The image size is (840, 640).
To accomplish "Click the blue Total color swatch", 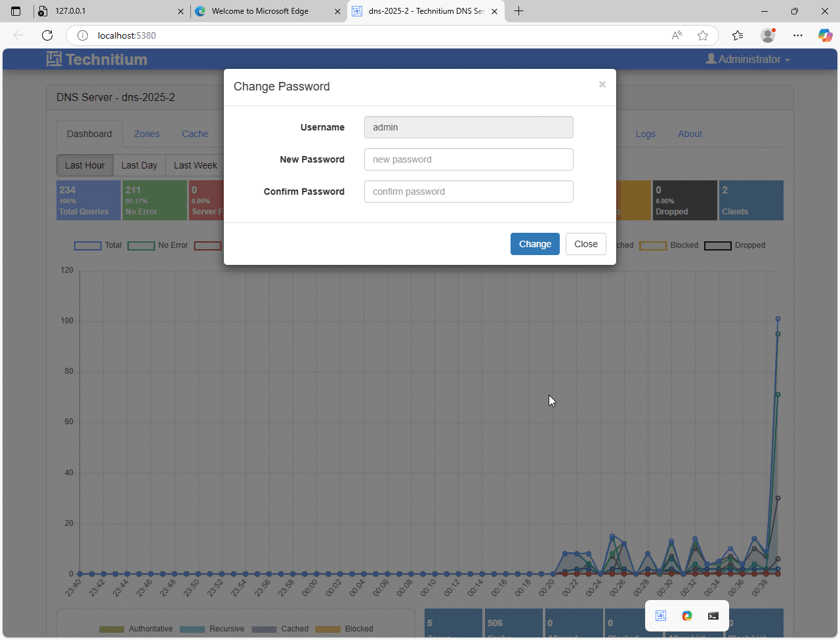I will pos(87,245).
